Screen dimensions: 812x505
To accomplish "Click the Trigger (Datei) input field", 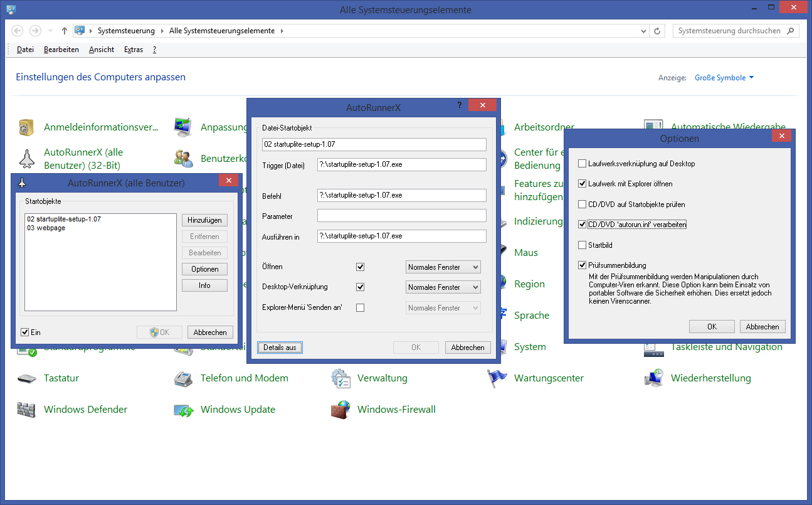I will tap(402, 165).
